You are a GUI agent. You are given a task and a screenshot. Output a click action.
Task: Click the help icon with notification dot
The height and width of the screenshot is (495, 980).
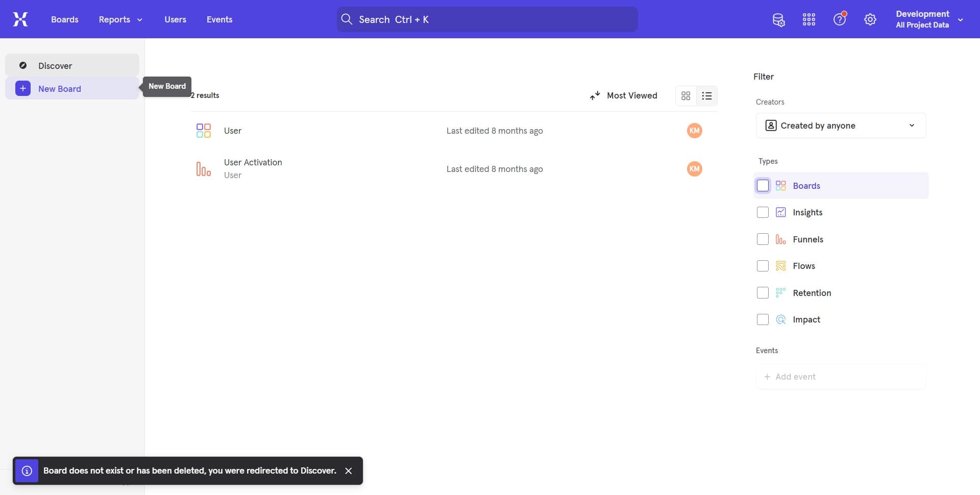pos(840,19)
